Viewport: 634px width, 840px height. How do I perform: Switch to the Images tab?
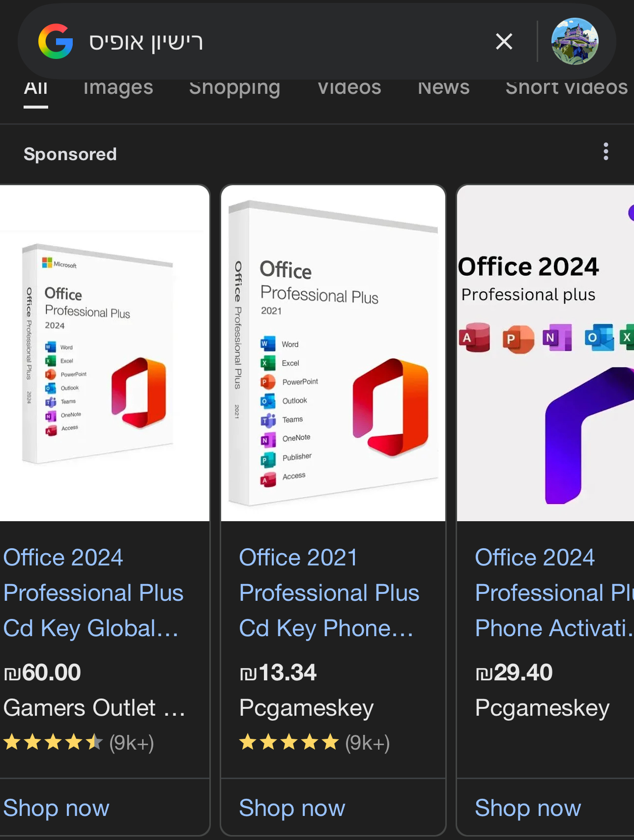click(118, 88)
